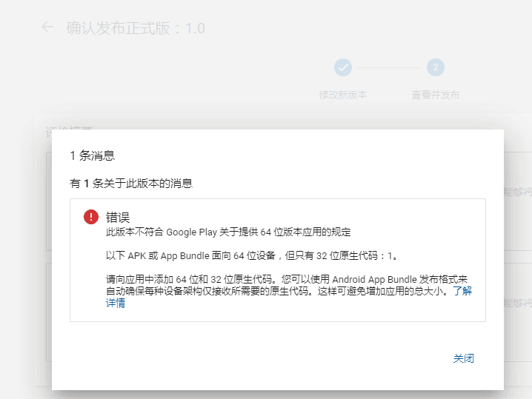Click the line starting 以下 APK 或 App Bundle
This screenshot has width=532, height=399.
[x=252, y=255]
